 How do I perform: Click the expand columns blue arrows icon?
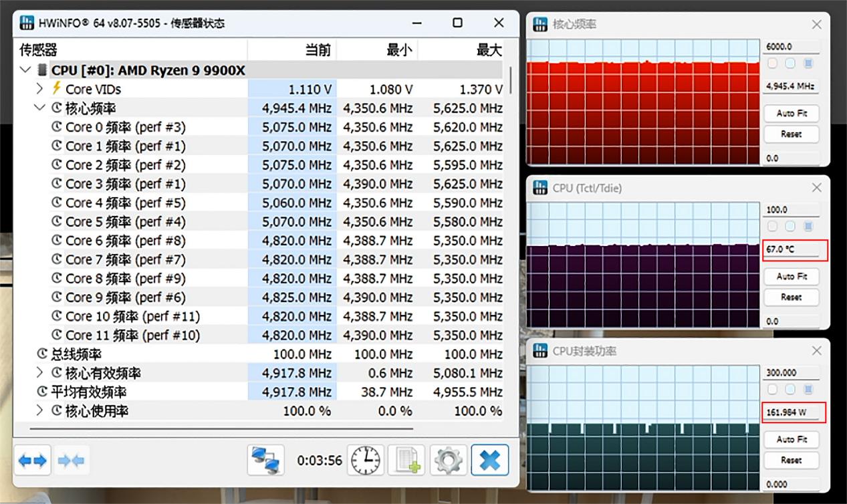tap(33, 460)
